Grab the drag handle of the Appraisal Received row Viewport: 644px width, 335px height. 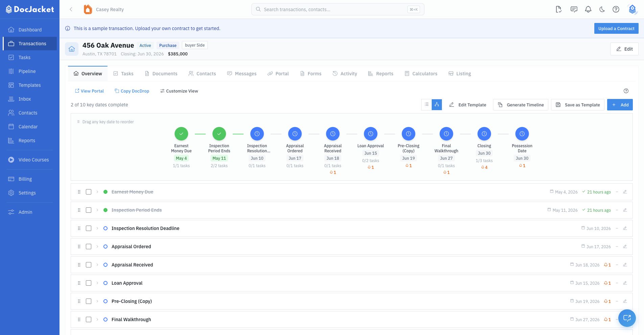pyautogui.click(x=79, y=265)
